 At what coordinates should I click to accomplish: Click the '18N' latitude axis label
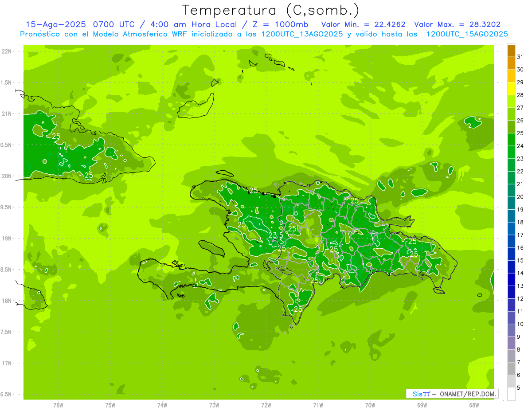[7, 301]
